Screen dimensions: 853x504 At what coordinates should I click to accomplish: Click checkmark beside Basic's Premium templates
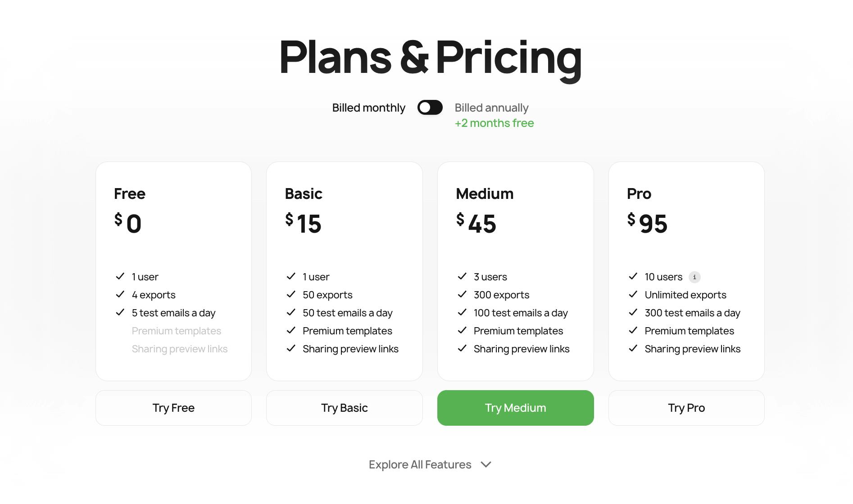pyautogui.click(x=291, y=330)
